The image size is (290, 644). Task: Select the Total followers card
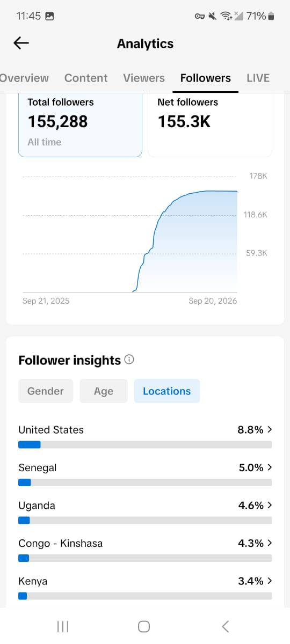coord(80,125)
